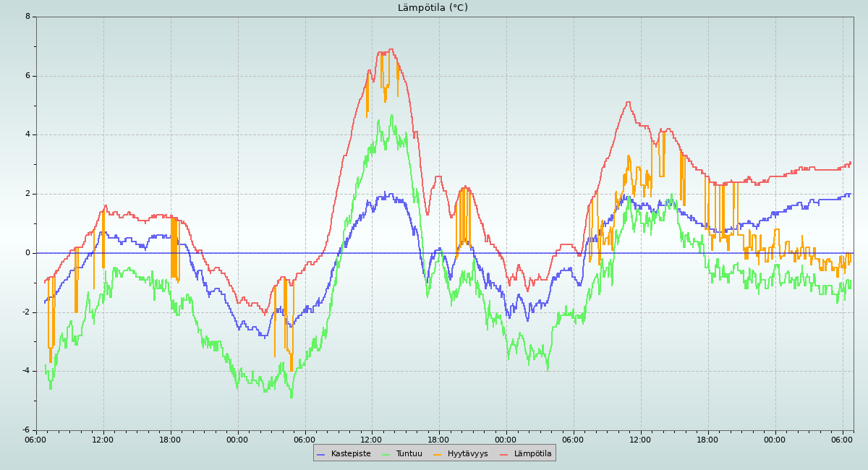Select the Tuntuu legend label
The image size is (868, 470).
pos(409,454)
